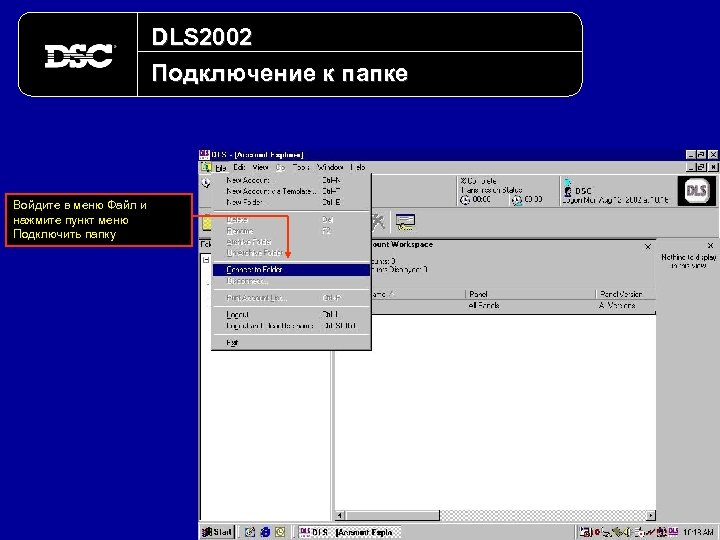Click the system tray clock
720x540 pixels.
click(698, 532)
